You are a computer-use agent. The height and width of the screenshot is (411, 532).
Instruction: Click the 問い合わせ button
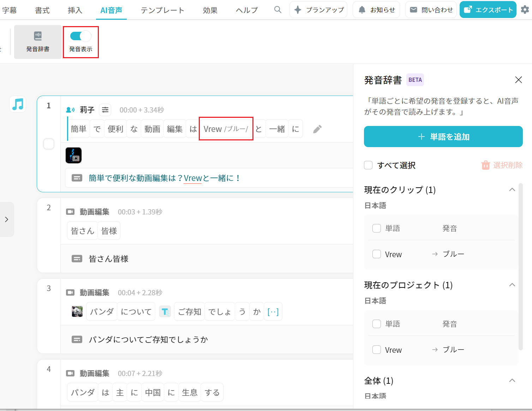click(x=431, y=10)
